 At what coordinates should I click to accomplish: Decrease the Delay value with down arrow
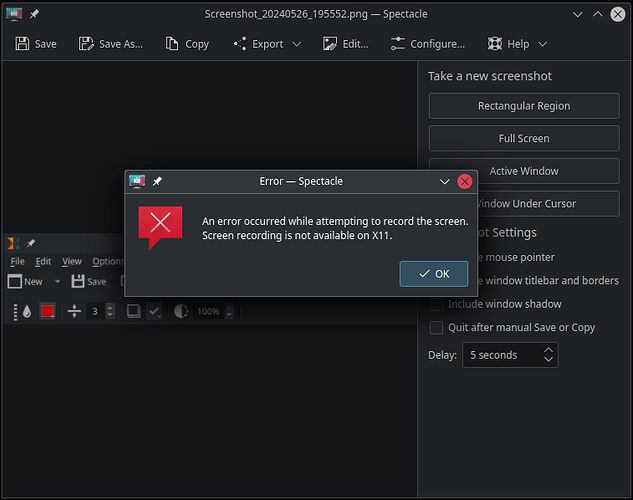548,359
